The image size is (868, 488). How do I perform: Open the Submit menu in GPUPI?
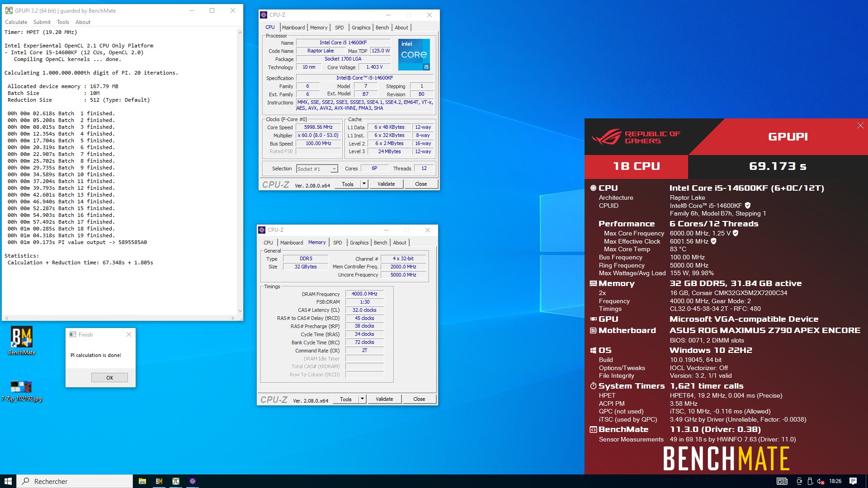[x=42, y=22]
